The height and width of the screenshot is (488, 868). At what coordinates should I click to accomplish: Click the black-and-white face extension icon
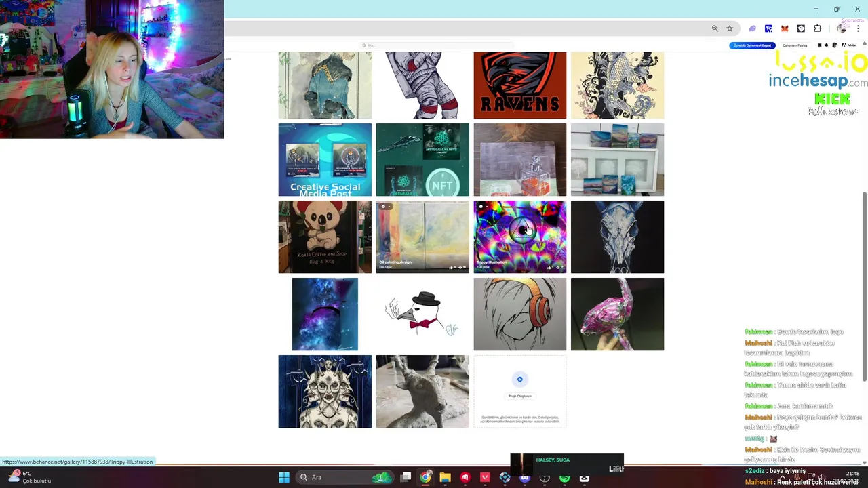[x=801, y=28]
